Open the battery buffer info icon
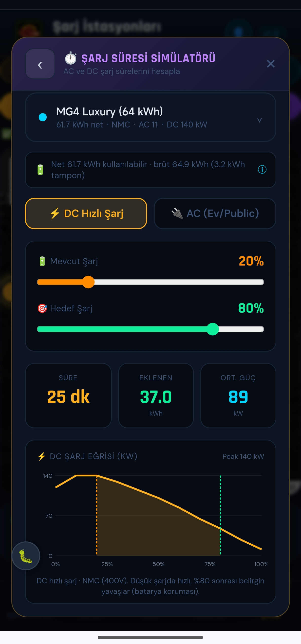The width and height of the screenshot is (301, 644). point(262,169)
